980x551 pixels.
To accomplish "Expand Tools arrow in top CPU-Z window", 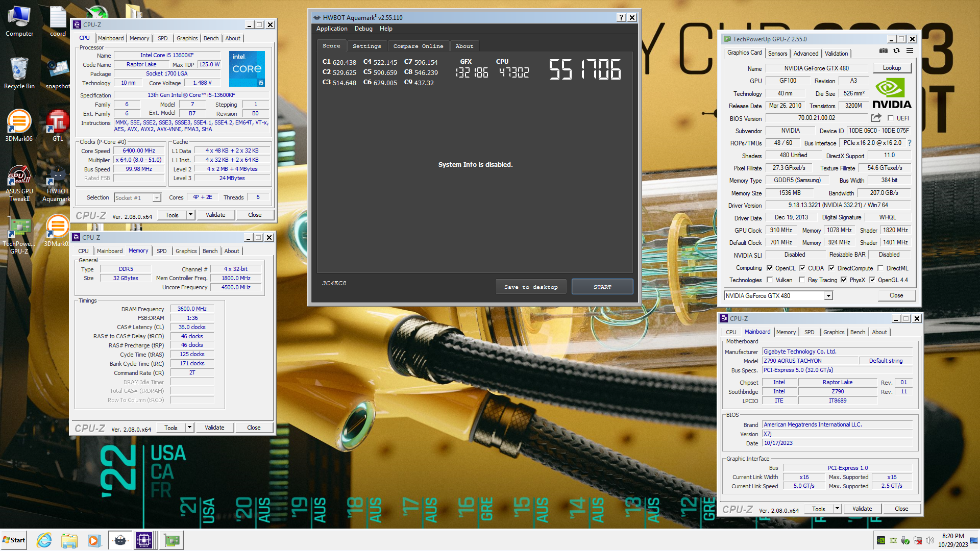I will (190, 215).
